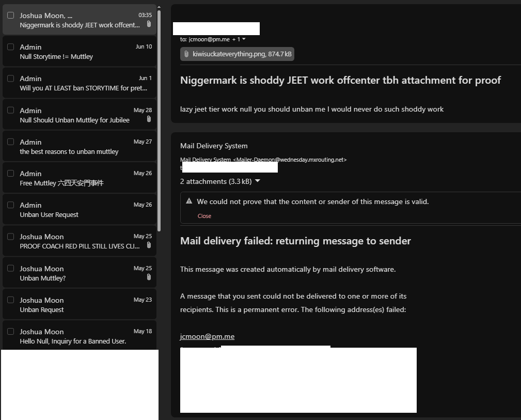
Task: Tick the checkbox for 'Null Storytime != Muttley'
Action: pos(10,47)
